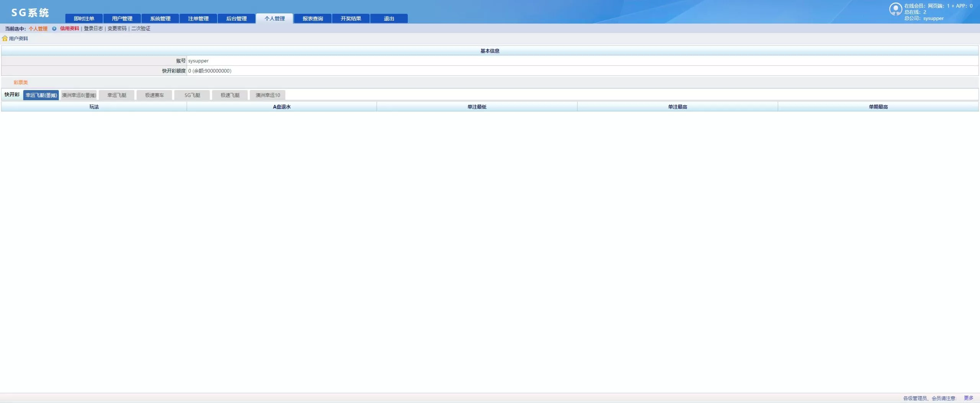The width and height of the screenshot is (980, 403).
Task: Open the 即时注单 menu tab
Action: click(x=84, y=18)
